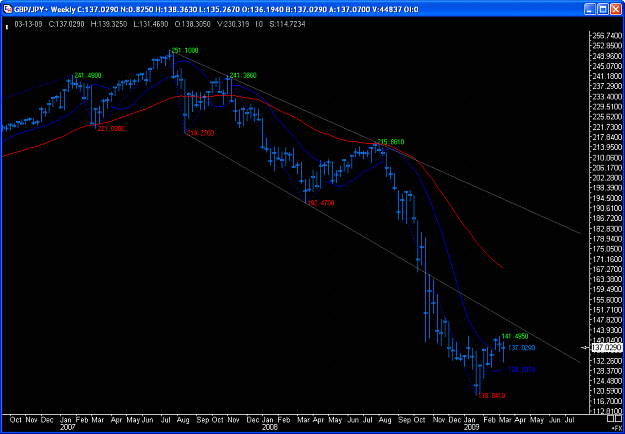Click the O:138.3050 open value in the data line
This screenshot has width=625, height=434.
(193, 24)
